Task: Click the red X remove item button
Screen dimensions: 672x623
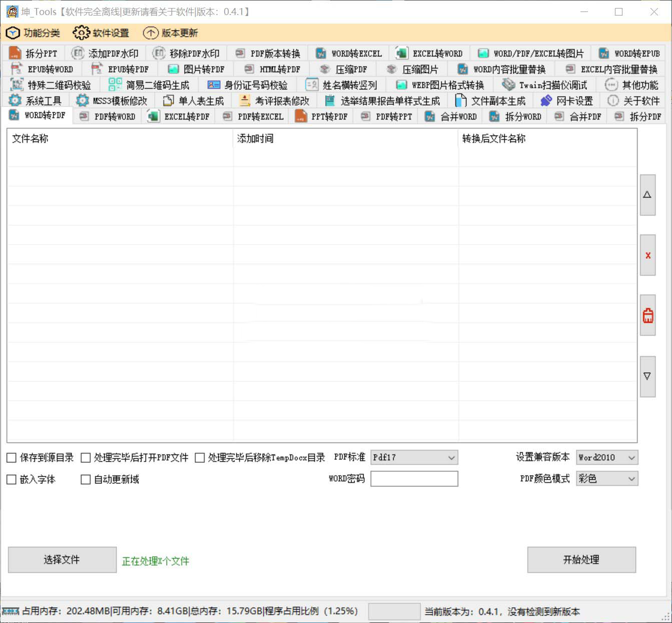Action: pyautogui.click(x=647, y=255)
